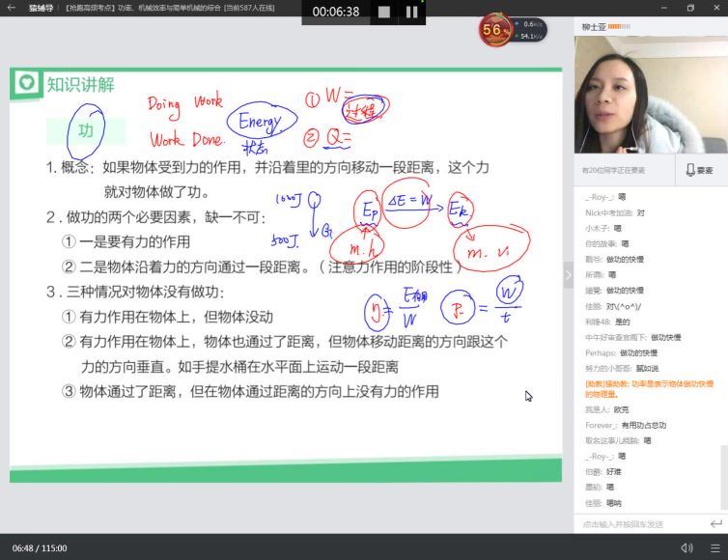The height and width of the screenshot is (560, 728).
Task: Go back with the top-left arrow
Action: tap(12, 8)
